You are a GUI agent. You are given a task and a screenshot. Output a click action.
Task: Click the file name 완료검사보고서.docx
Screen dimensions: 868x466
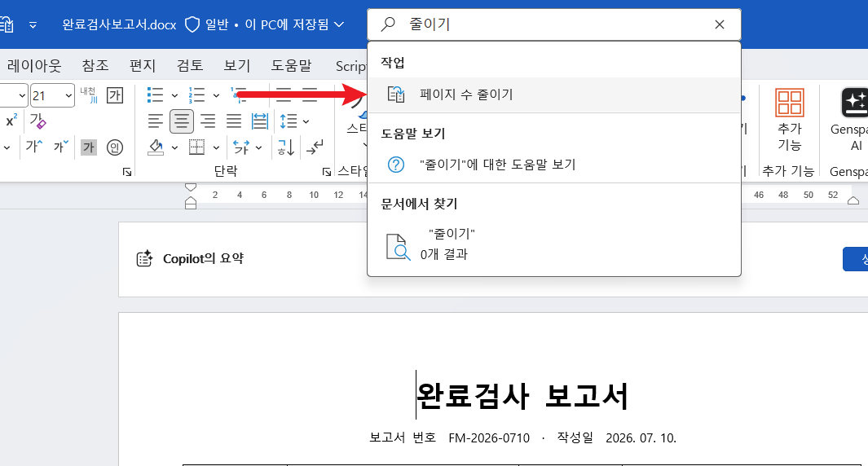[119, 24]
